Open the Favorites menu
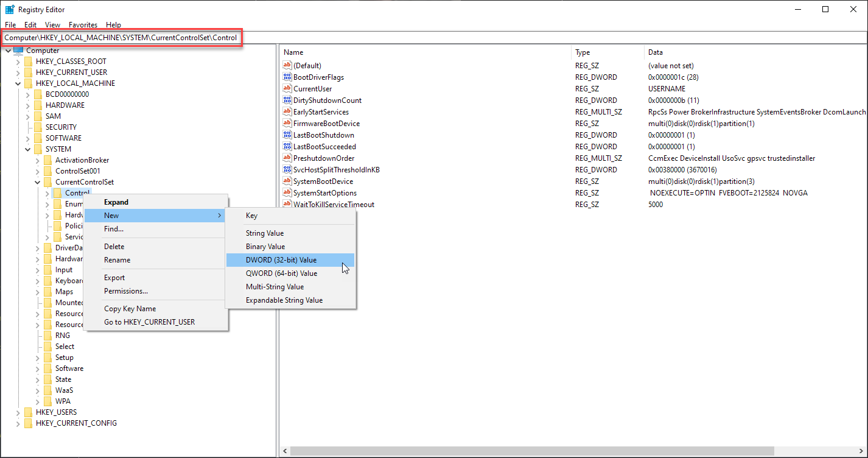868x458 pixels. (x=83, y=25)
